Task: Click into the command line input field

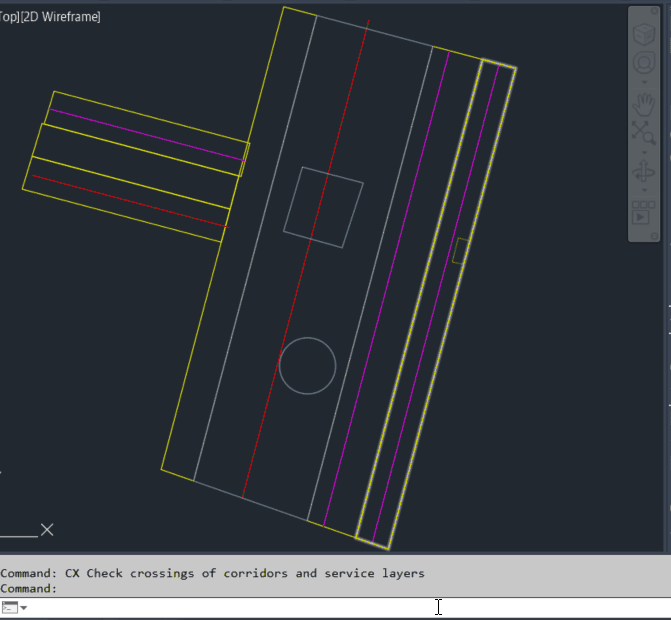Action: click(300, 608)
